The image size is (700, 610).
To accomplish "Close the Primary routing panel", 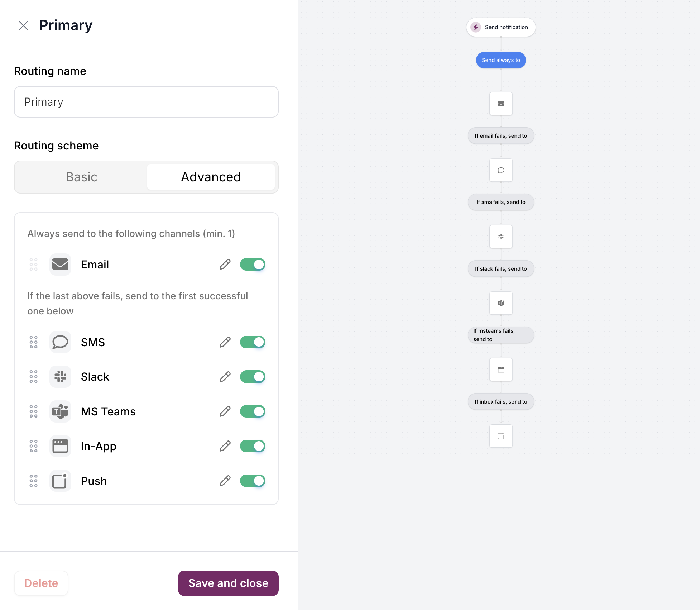I will (x=23, y=25).
